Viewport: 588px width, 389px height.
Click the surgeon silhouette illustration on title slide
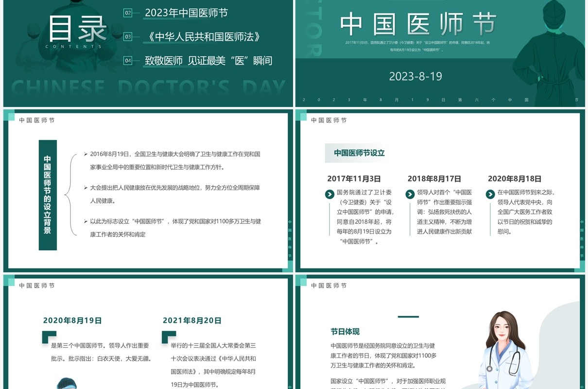click(548, 53)
